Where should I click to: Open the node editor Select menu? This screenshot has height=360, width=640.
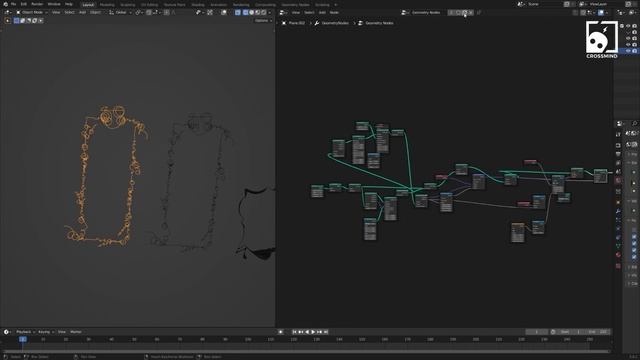[x=309, y=12]
